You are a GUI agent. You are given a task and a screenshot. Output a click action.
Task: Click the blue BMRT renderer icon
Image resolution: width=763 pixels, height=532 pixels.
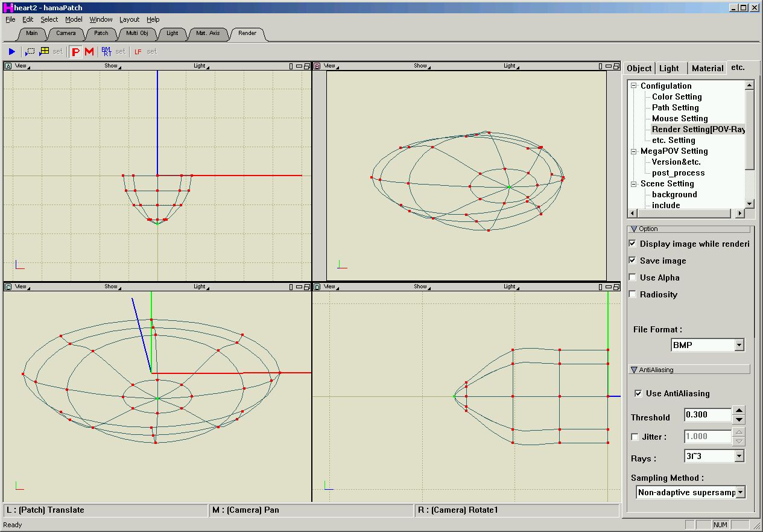(106, 52)
